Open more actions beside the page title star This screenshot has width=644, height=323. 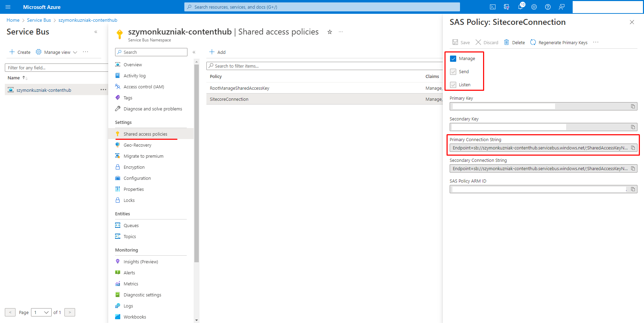coord(341,32)
